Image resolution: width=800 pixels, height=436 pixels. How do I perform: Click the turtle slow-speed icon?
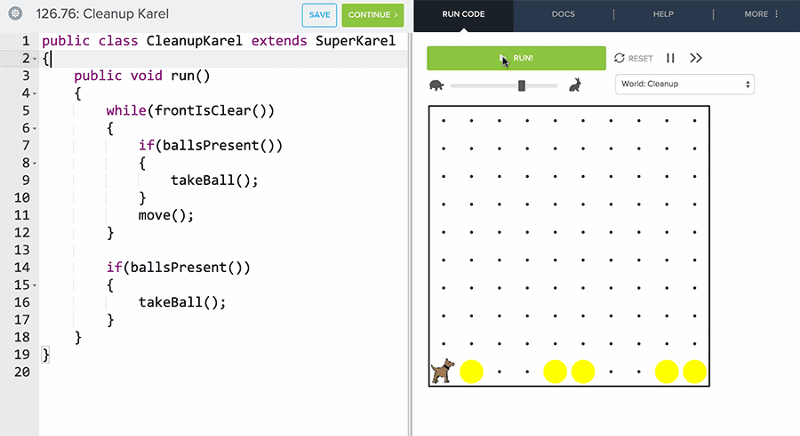pos(436,86)
